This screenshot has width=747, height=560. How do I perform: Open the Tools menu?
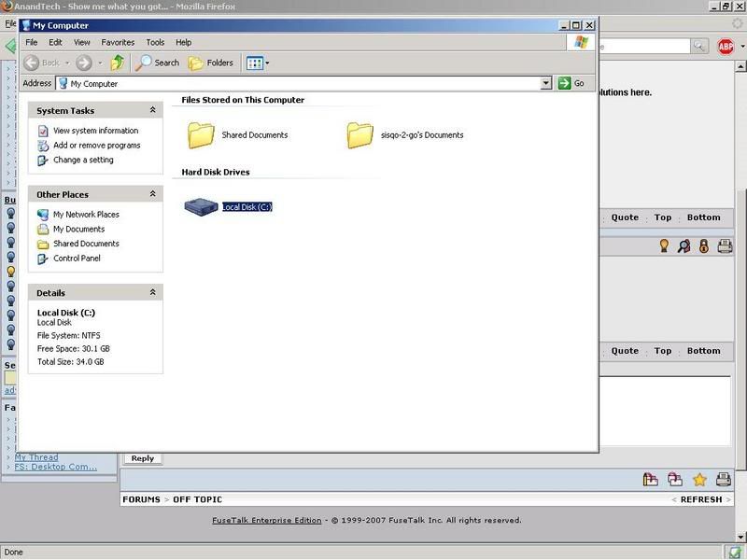(155, 42)
